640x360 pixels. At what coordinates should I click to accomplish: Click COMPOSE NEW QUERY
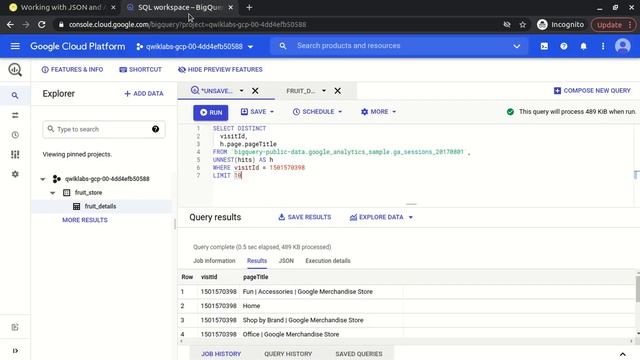pos(592,91)
